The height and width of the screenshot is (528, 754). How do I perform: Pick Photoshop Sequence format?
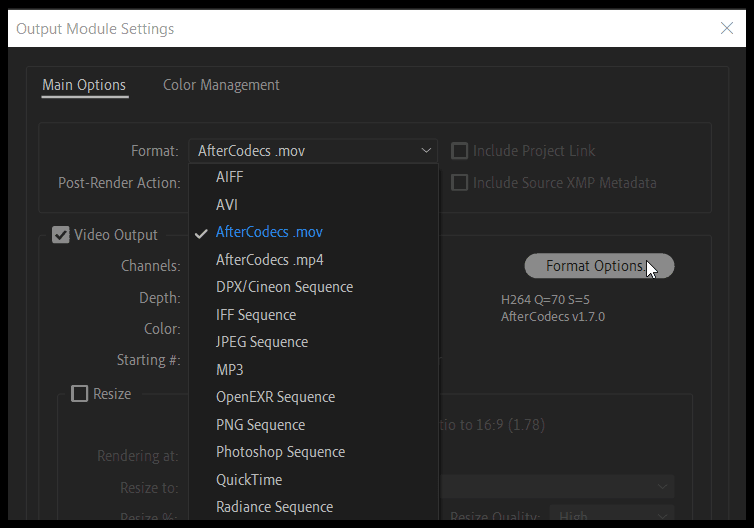tap(314, 452)
